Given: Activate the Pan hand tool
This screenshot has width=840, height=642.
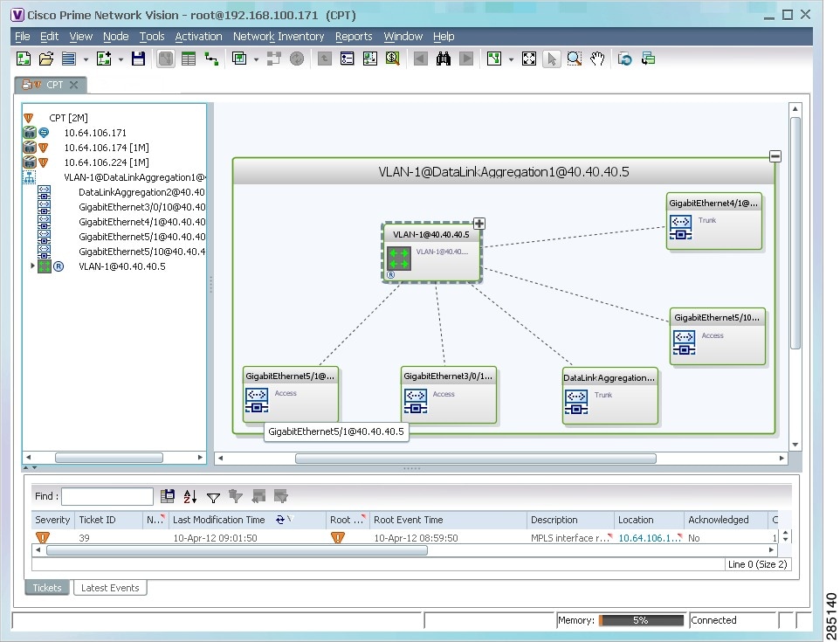Looking at the screenshot, I should [597, 59].
